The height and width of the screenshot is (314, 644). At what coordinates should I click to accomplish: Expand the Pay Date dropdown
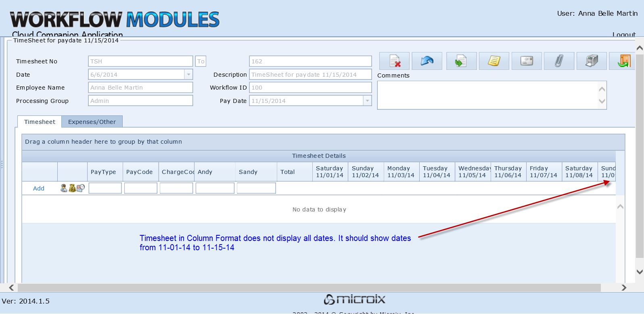click(367, 100)
